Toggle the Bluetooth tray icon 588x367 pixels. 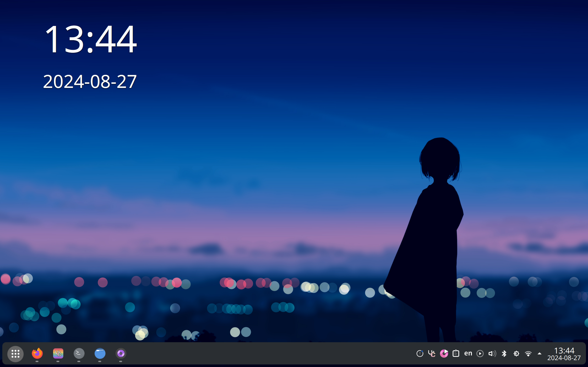[x=504, y=354]
